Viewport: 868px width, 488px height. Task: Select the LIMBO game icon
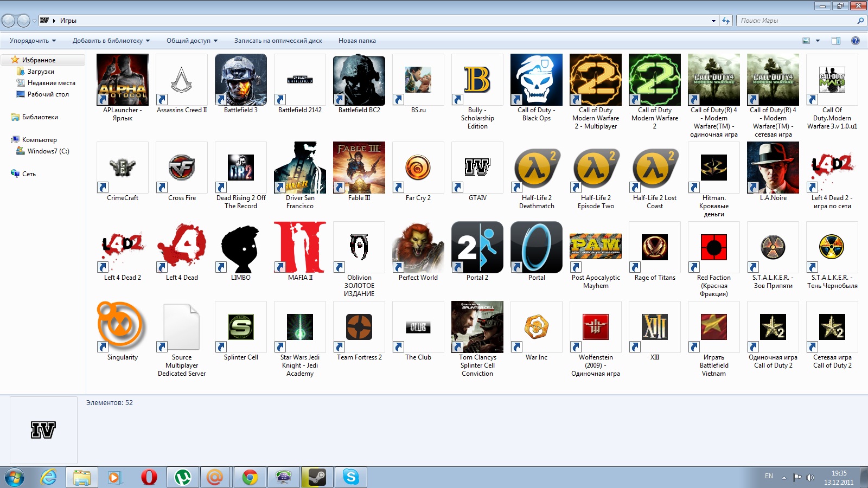click(x=240, y=247)
